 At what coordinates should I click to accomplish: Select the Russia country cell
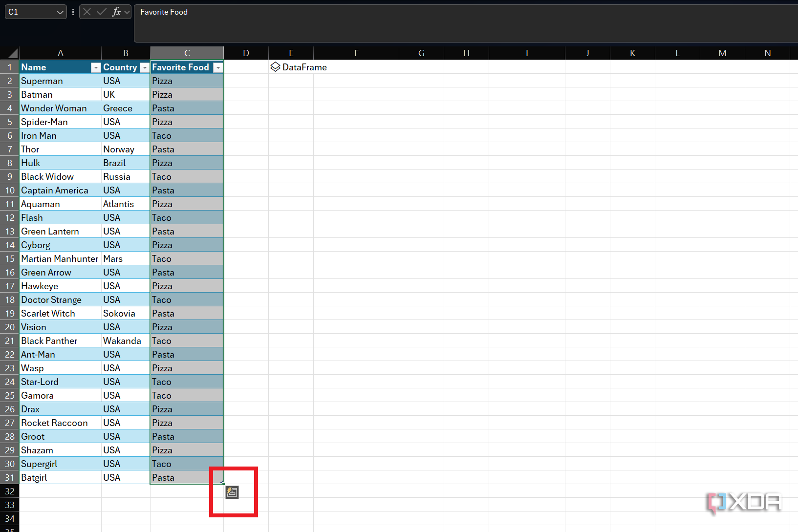pos(126,176)
